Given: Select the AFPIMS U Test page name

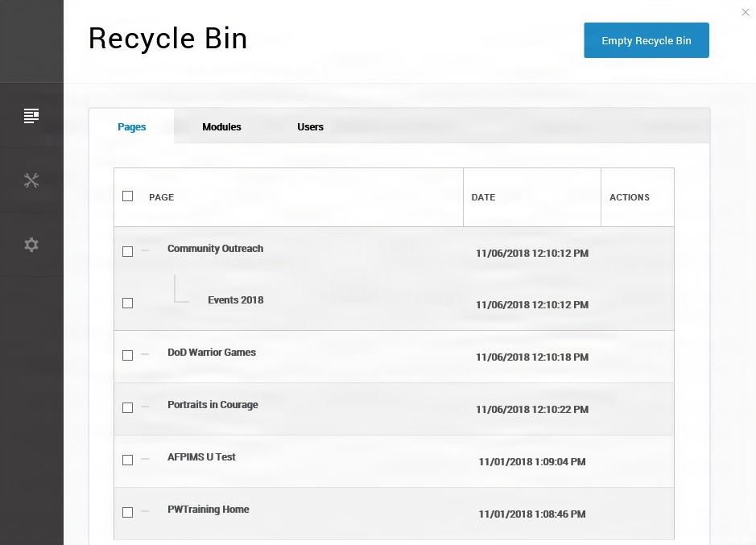Looking at the screenshot, I should pos(201,456).
